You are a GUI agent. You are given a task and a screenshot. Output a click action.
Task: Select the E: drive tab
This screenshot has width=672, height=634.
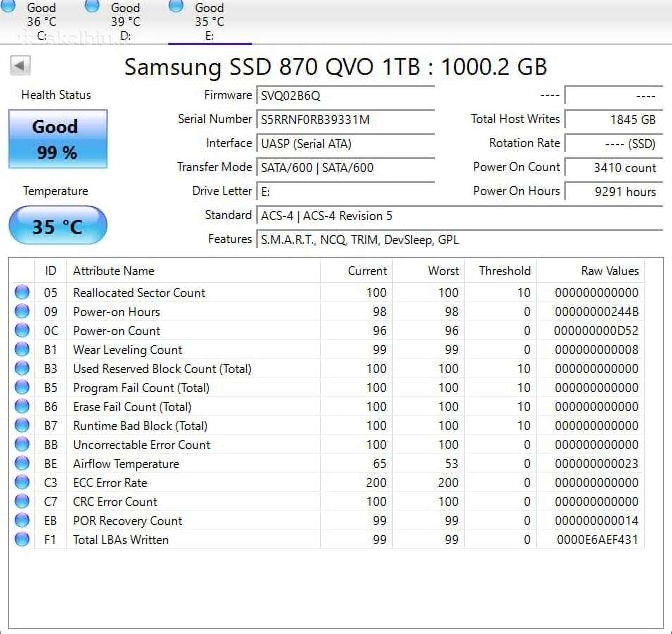[x=210, y=21]
